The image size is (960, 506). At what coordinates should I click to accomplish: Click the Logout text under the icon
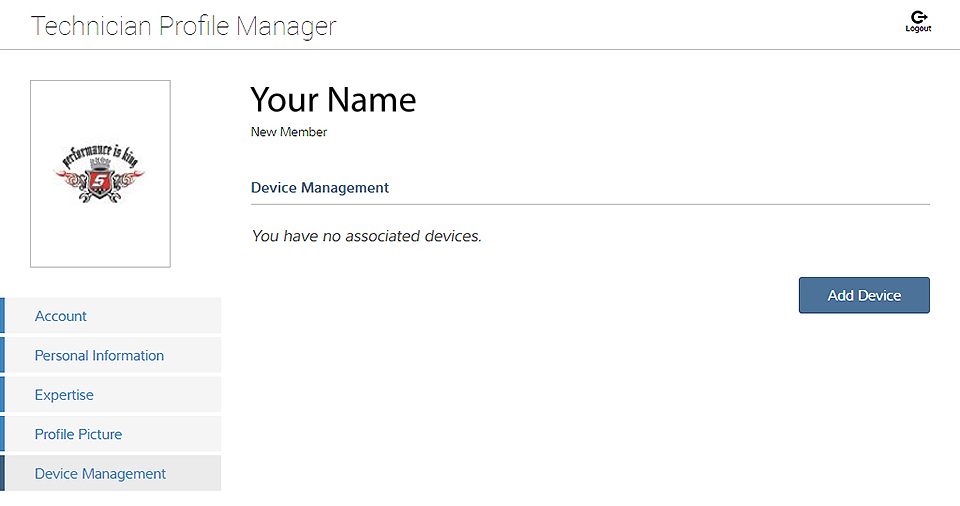coord(918,29)
